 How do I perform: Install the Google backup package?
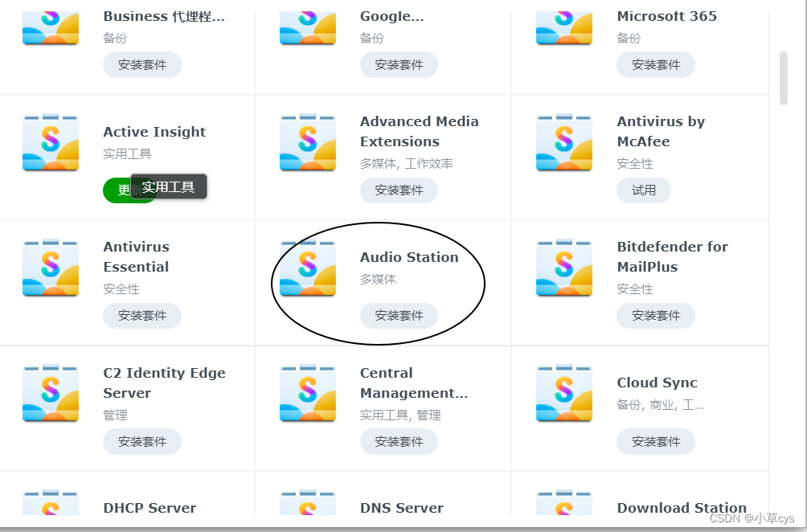point(399,65)
